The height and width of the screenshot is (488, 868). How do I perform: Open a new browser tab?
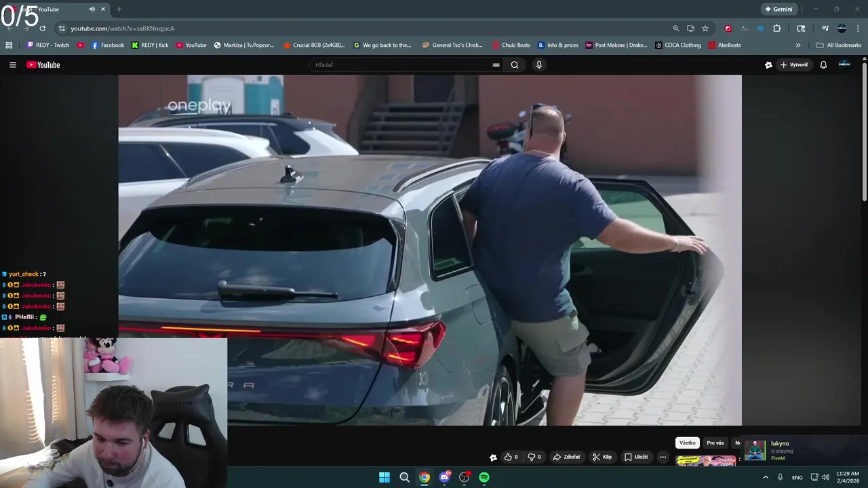[119, 9]
